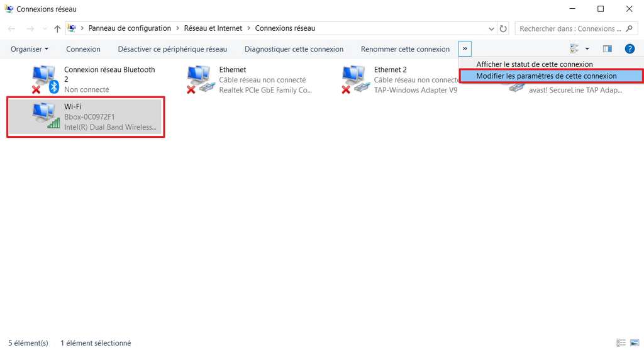The image size is (644, 350).
Task: Switch to large icons view in status bar
Action: pos(634,343)
